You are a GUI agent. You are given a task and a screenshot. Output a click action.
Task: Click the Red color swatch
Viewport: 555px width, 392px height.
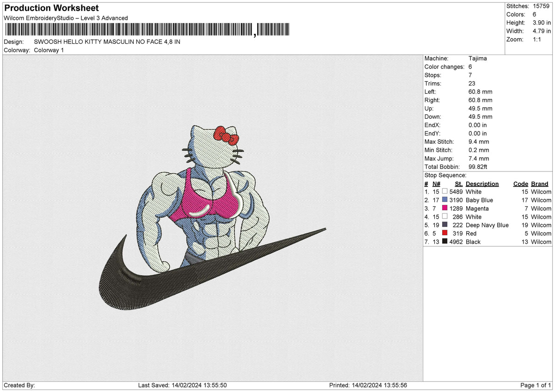pos(444,233)
